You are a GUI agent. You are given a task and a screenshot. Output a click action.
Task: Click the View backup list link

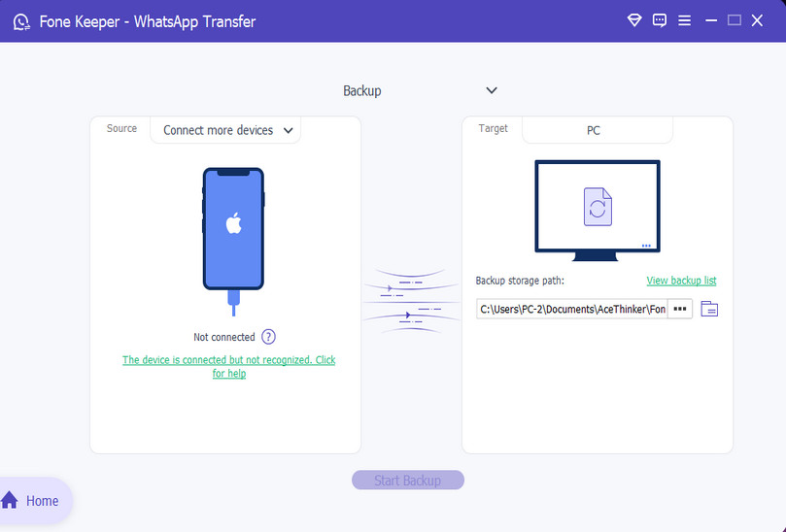point(681,281)
